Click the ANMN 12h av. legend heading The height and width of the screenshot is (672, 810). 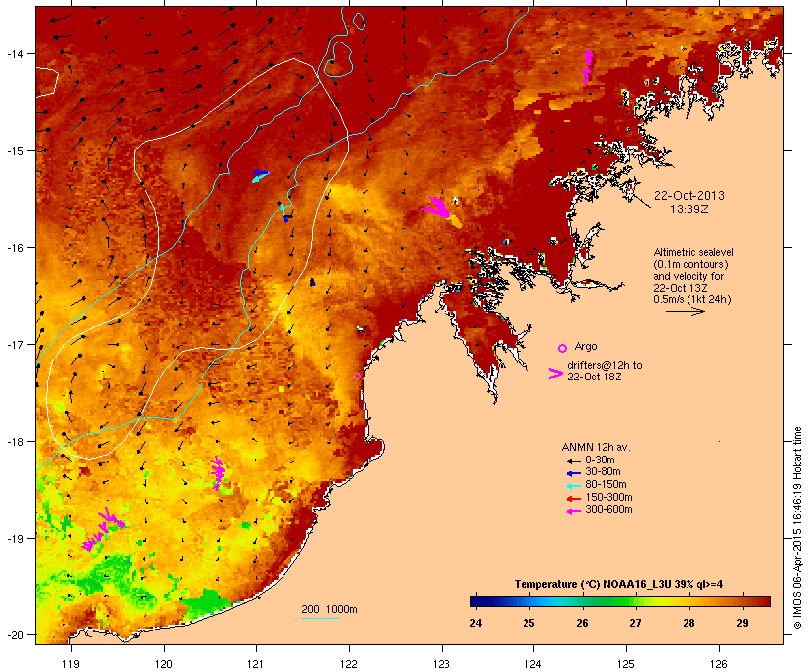[596, 447]
